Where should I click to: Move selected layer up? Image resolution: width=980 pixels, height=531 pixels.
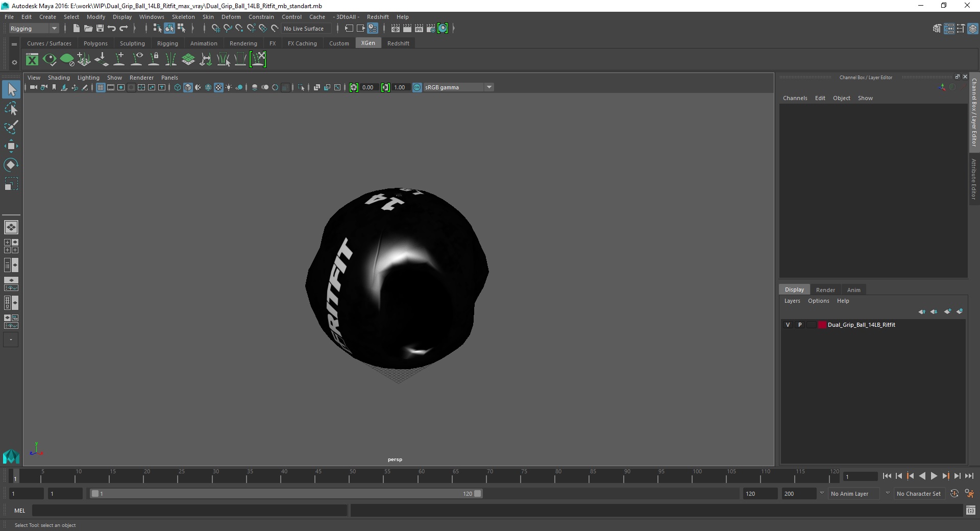(922, 311)
